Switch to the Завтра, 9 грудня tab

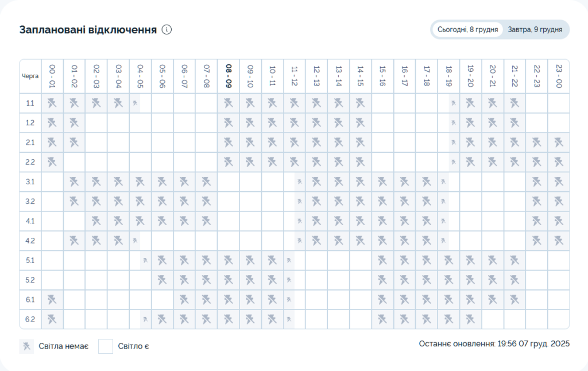[x=535, y=29]
